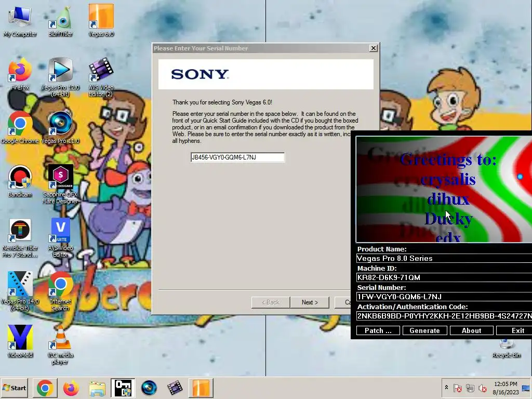
Task: Open NewBlue Titler Pro 7 shortcut
Action: pyautogui.click(x=20, y=238)
